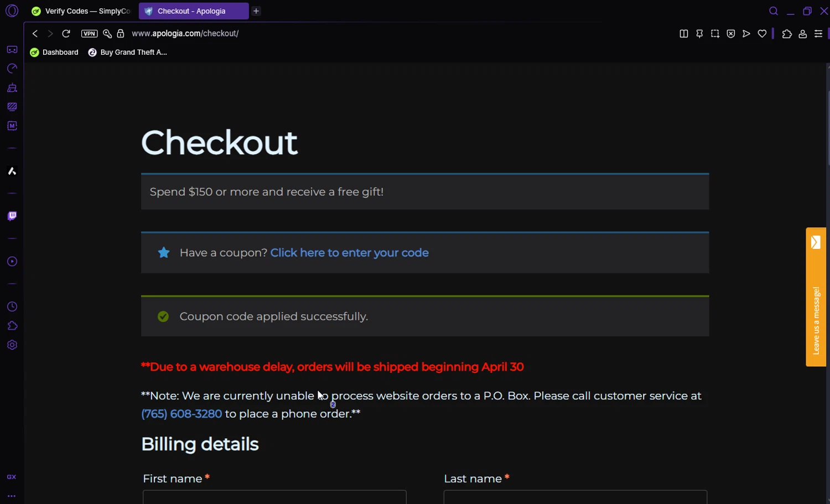Open the profile account icon
The height and width of the screenshot is (504, 830).
click(x=802, y=34)
